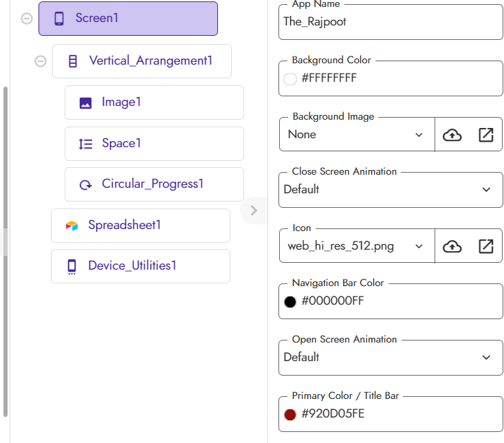Click the picture icon of Image1
The height and width of the screenshot is (443, 504).
coord(85,103)
